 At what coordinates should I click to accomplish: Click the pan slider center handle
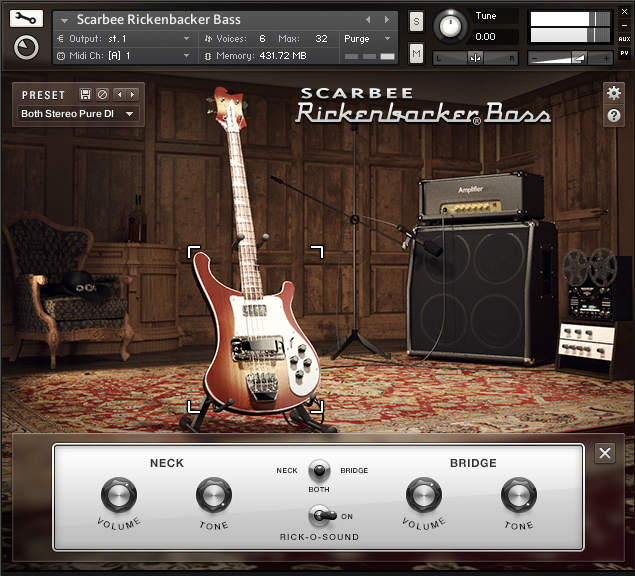pos(475,59)
